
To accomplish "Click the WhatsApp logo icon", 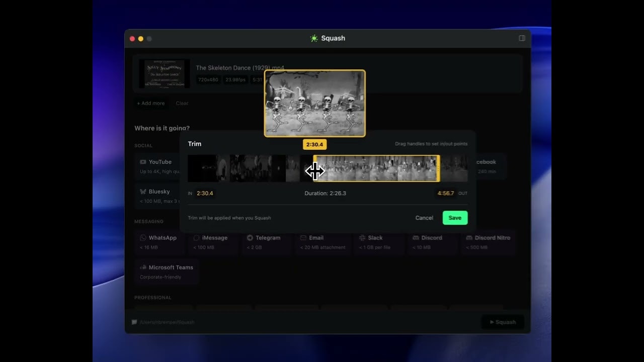I will (143, 238).
